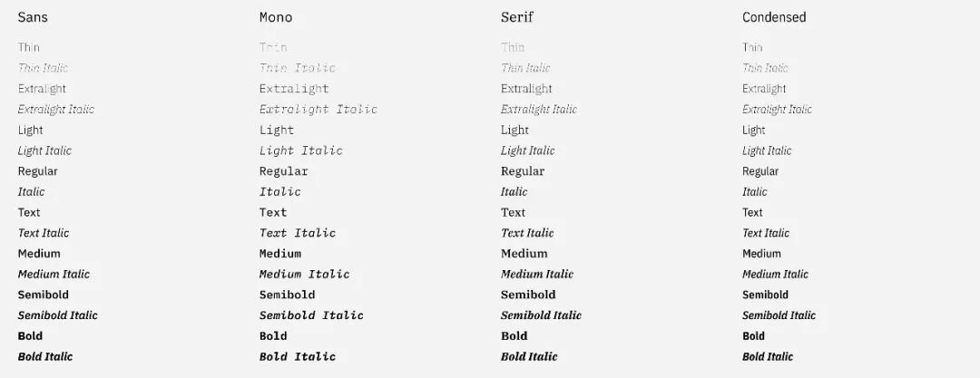Pick Italic in the Condensed column
The height and width of the screenshot is (378, 980).
(x=755, y=191)
